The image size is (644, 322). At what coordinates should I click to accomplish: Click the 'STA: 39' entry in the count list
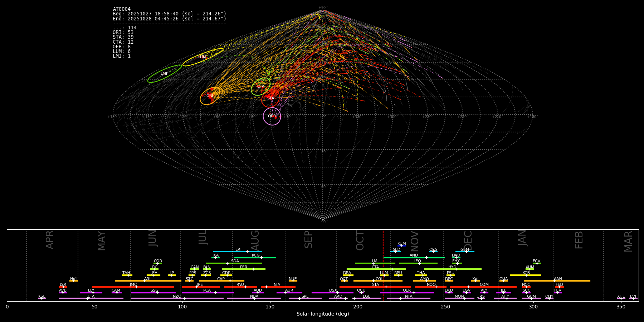tap(123, 37)
